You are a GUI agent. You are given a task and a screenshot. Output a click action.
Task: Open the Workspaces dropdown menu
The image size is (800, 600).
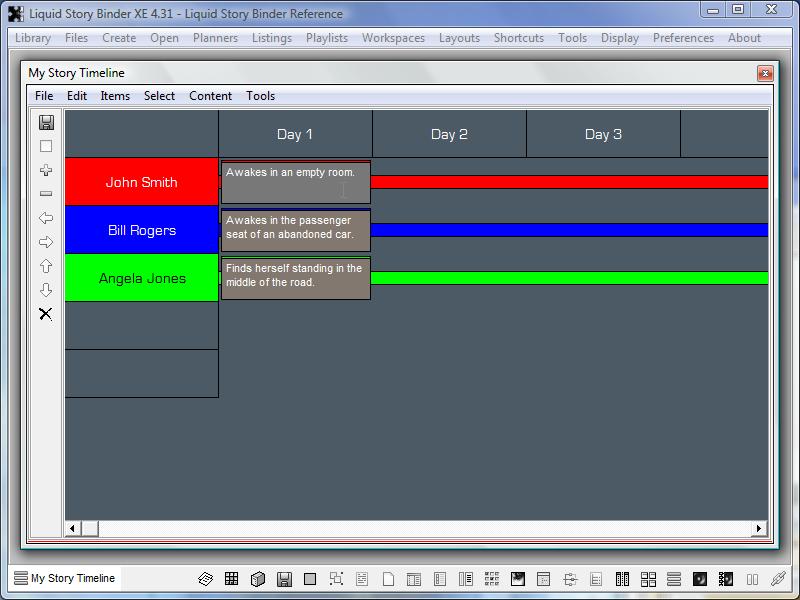393,38
